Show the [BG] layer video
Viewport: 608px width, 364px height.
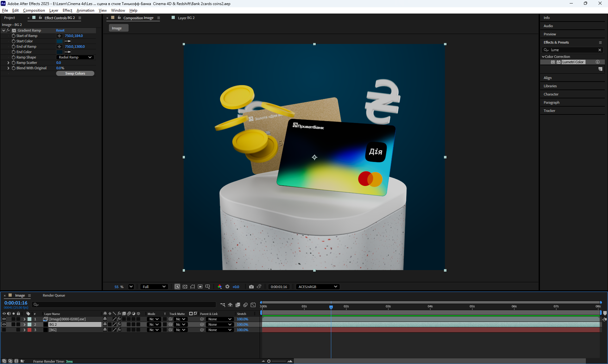[x=4, y=330]
